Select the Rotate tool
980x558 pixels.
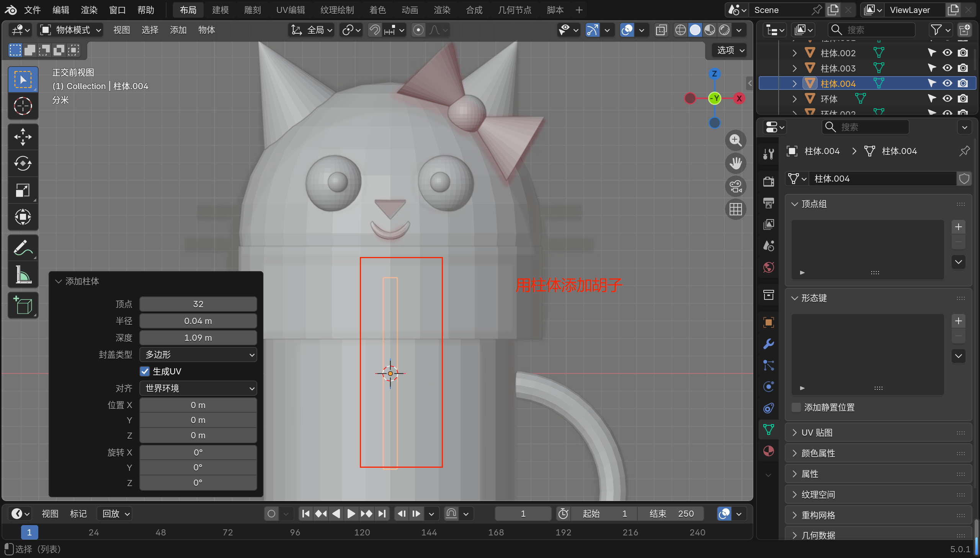[x=23, y=164]
